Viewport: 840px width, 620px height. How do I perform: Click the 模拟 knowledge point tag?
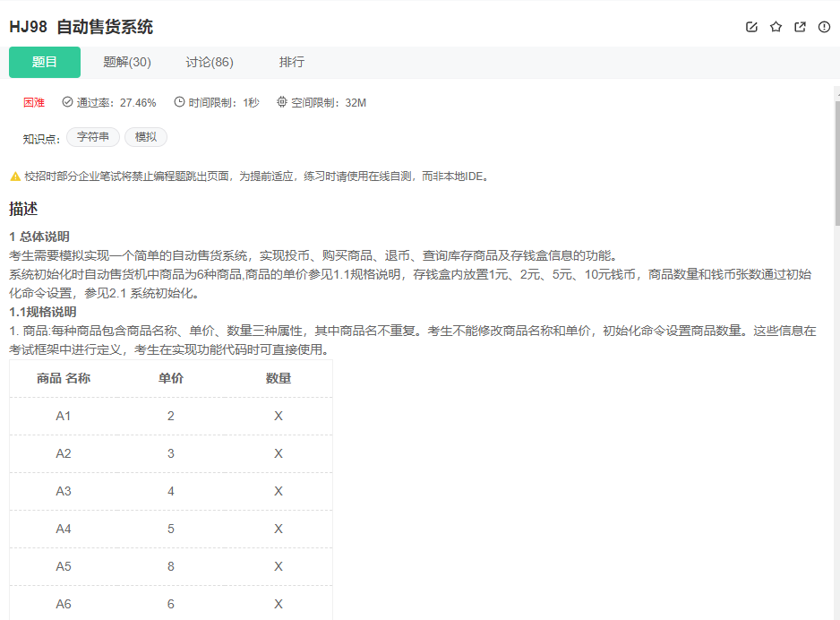[x=145, y=136]
